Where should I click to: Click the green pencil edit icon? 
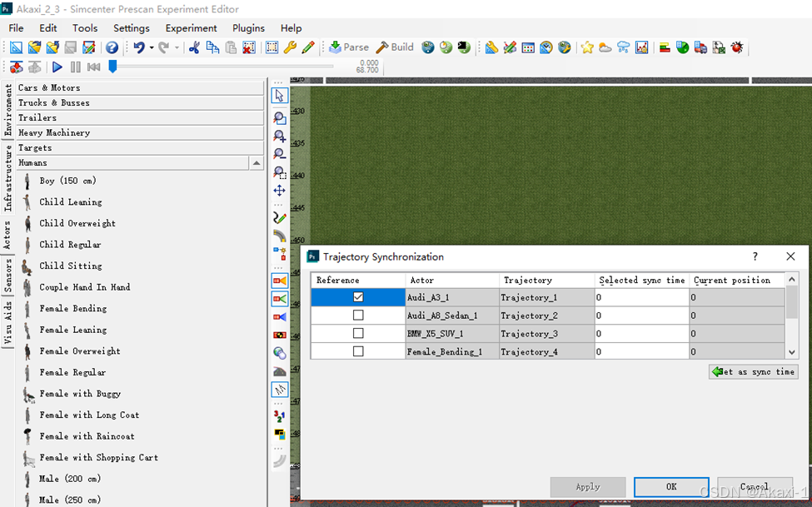(308, 47)
